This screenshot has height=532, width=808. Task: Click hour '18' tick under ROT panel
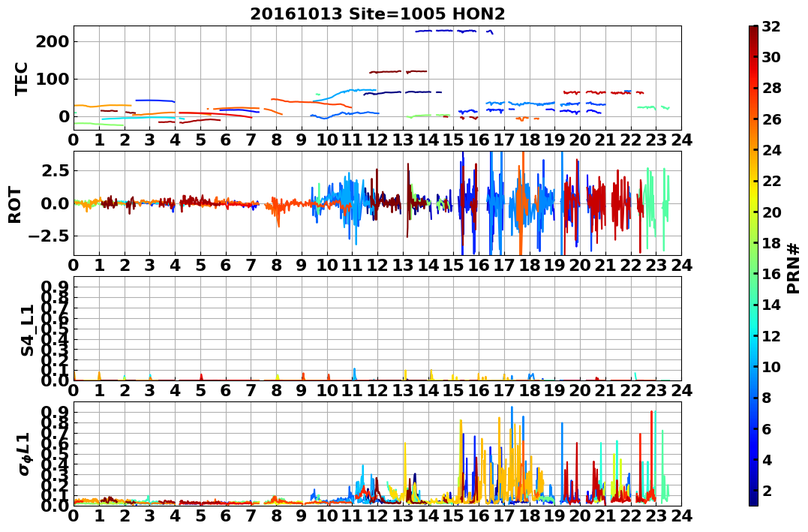coord(529,266)
